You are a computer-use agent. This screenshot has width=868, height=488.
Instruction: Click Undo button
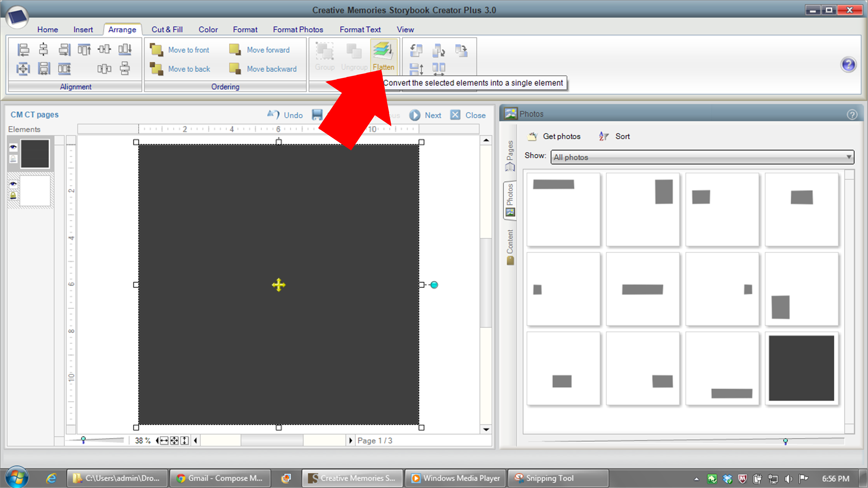tap(285, 115)
